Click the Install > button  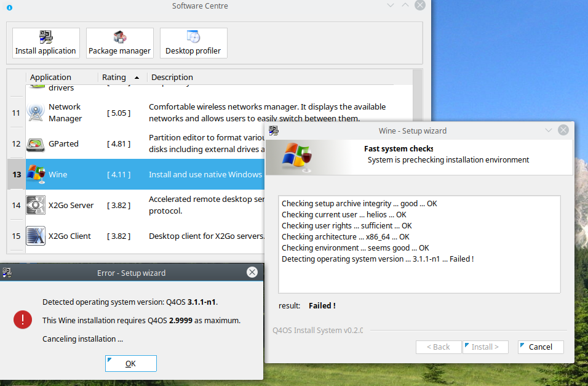click(x=485, y=347)
